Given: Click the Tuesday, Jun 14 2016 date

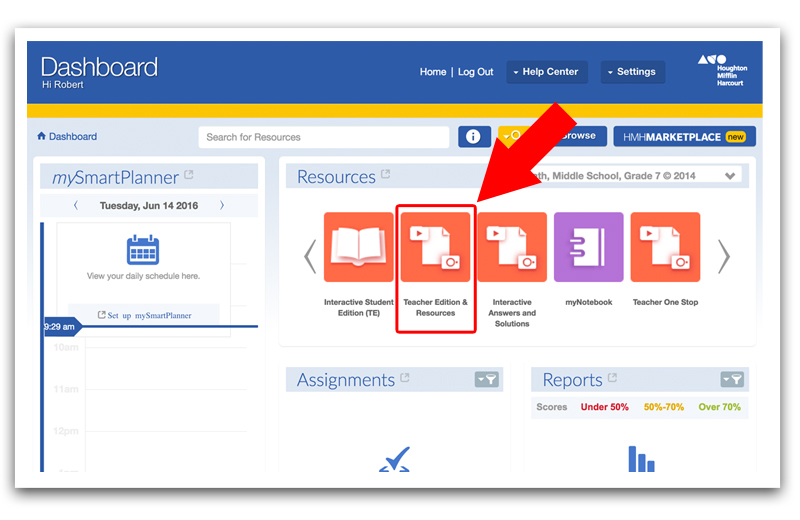Looking at the screenshot, I should [x=149, y=205].
